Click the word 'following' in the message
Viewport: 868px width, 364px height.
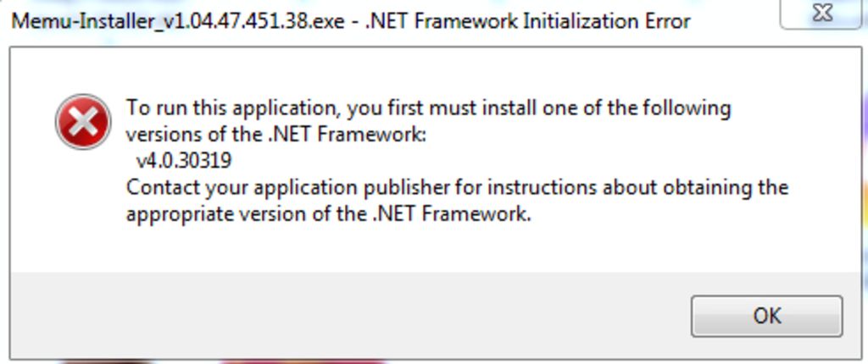pos(687,108)
